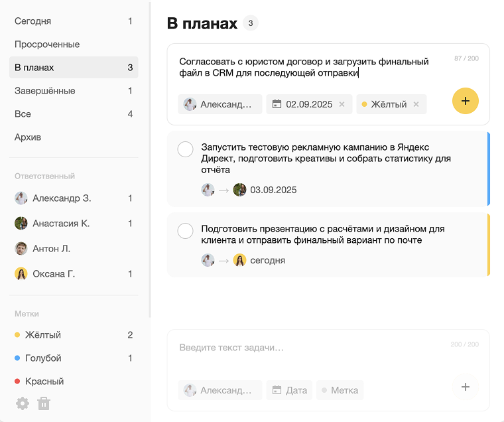
Task: Open the Метка selector in the bottom form
Action: (x=340, y=390)
